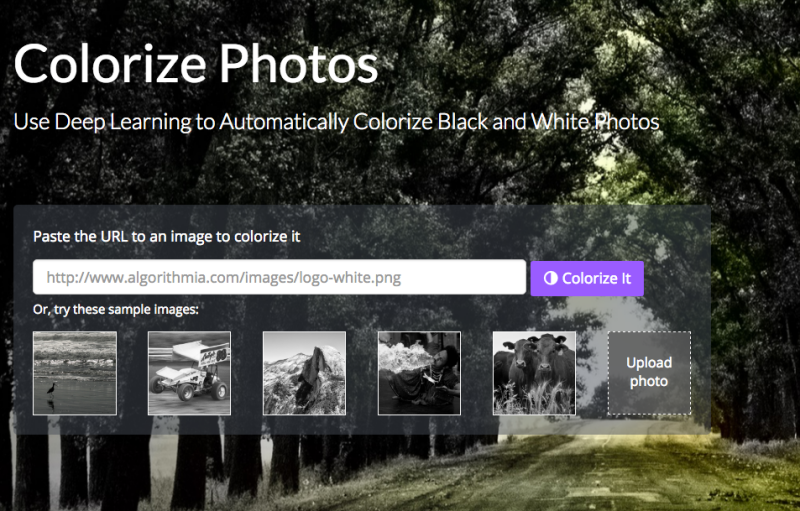Click the Colorize Photos main heading
The image size is (800, 511).
coord(196,64)
